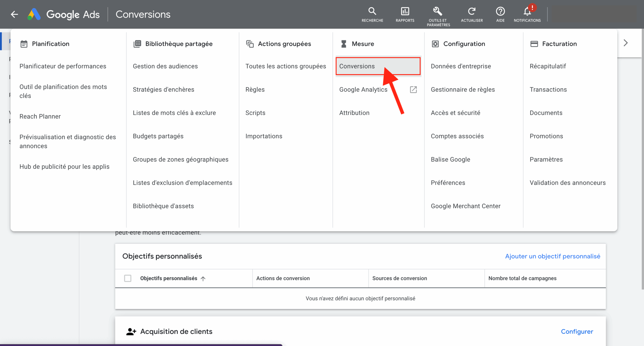Open the Notifications bell icon
Image resolution: width=644 pixels, height=346 pixels.
point(527,11)
